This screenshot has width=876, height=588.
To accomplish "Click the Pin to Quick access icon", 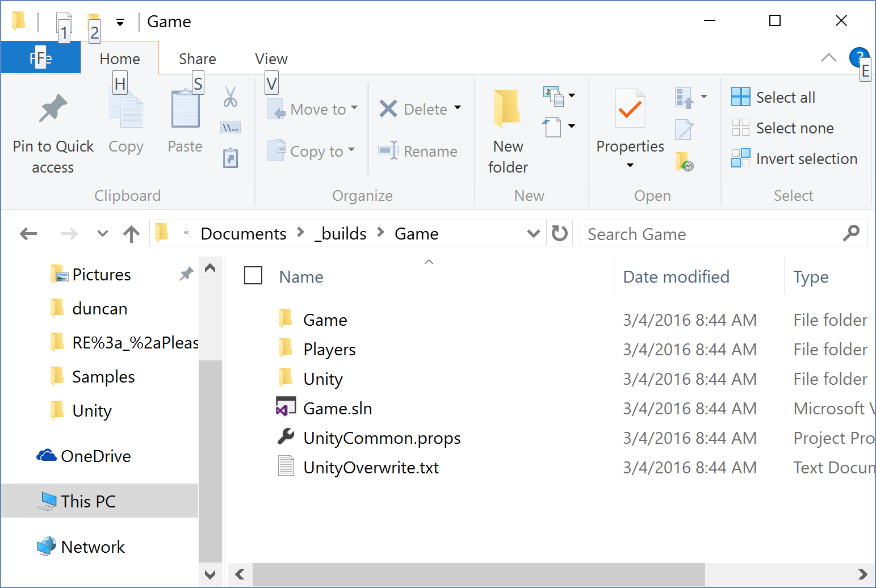I will (x=53, y=108).
